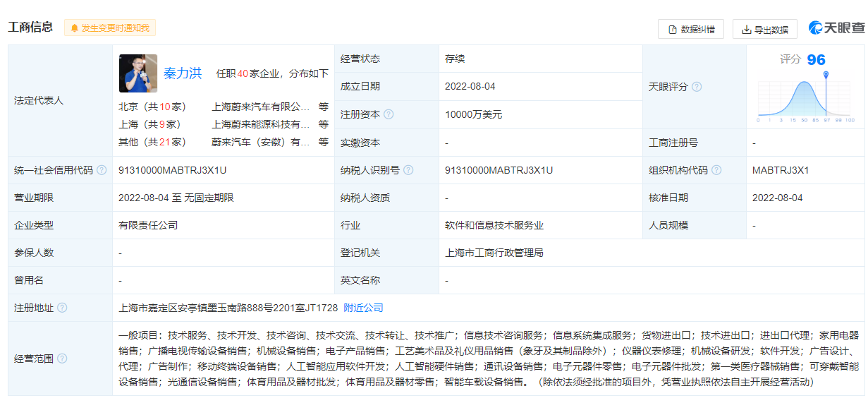This screenshot has width=868, height=403.
Task: Open legal representative 秦力洪's photo
Action: [x=138, y=73]
